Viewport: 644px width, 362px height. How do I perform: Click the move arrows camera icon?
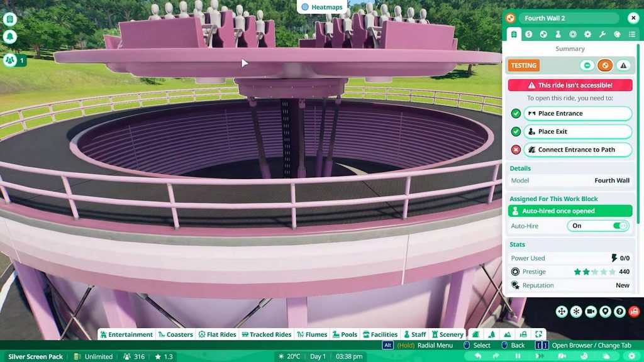[562, 312]
